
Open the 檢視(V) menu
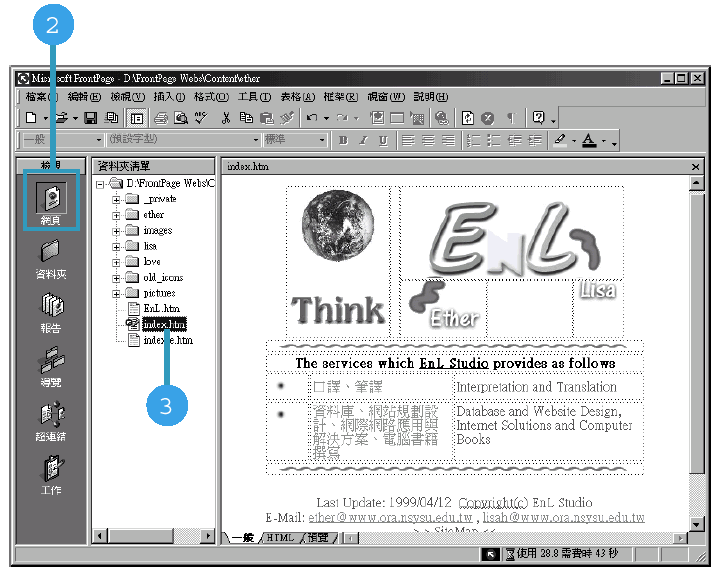click(128, 97)
